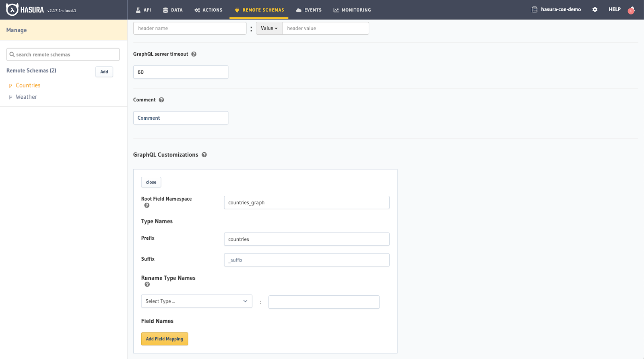This screenshot has height=359, width=644.
Task: Show Rename Type Names help tooltip
Action: coord(147,284)
